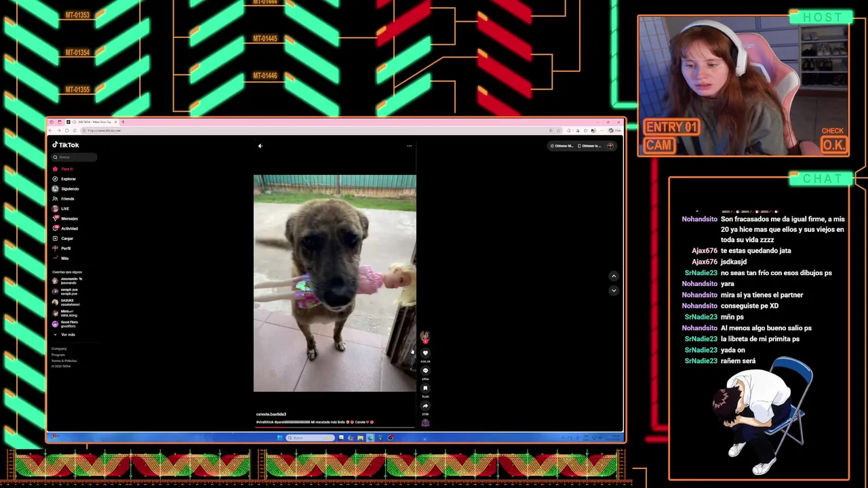Click the TikTok search field
This screenshot has width=868, height=488.
74,157
